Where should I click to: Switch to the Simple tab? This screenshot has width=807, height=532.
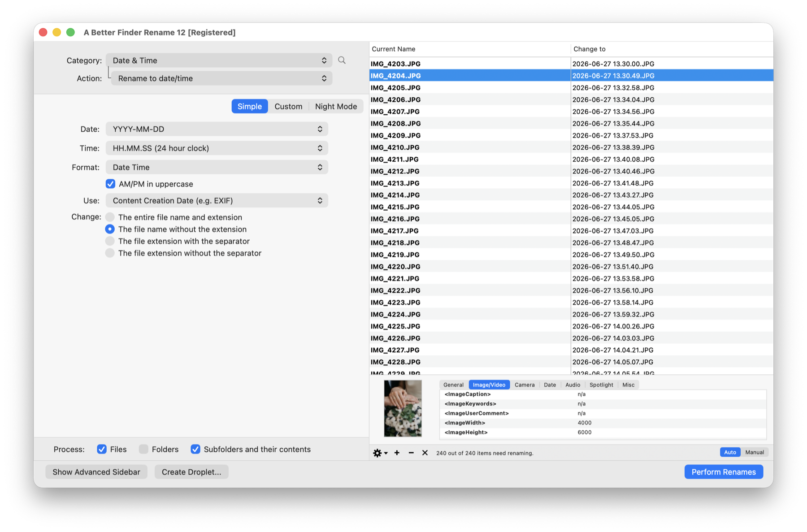point(250,106)
